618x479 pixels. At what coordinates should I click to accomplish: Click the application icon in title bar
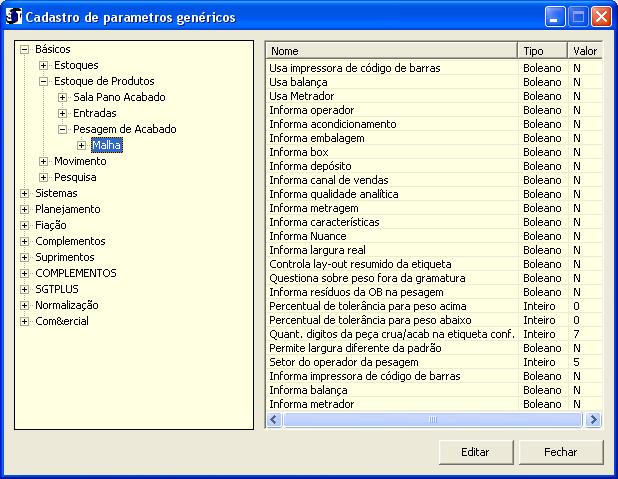pyautogui.click(x=14, y=17)
